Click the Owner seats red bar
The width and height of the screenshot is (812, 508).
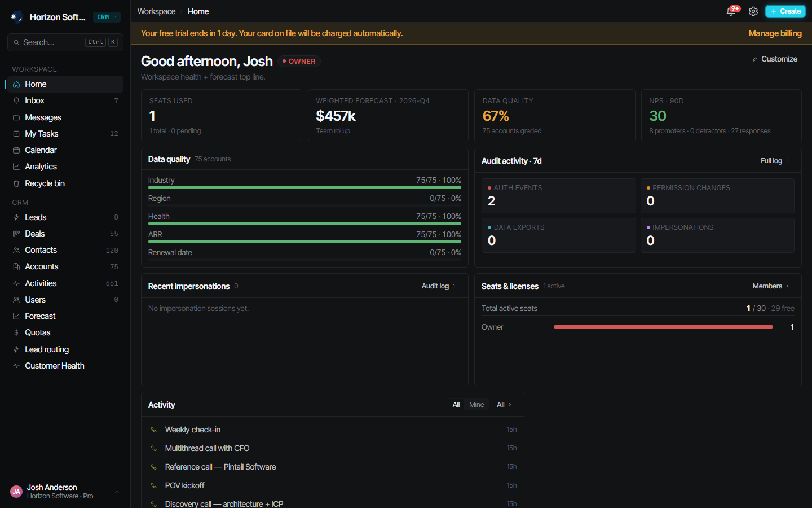(663, 327)
